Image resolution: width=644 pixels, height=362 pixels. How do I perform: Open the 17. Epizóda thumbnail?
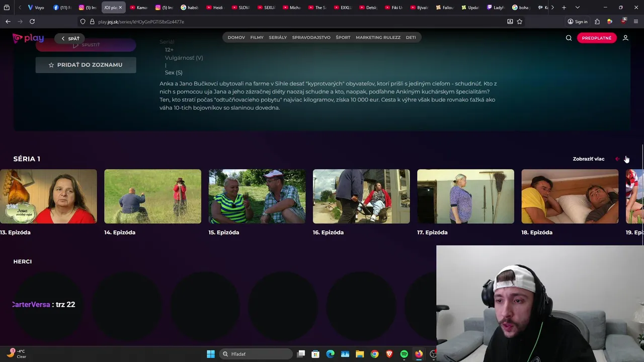tap(465, 197)
